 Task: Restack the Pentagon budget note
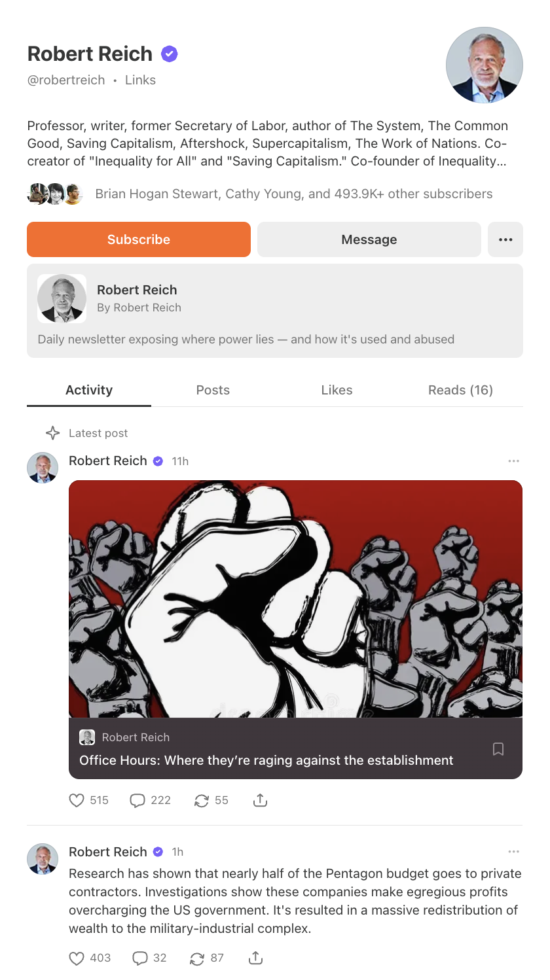pos(206,958)
